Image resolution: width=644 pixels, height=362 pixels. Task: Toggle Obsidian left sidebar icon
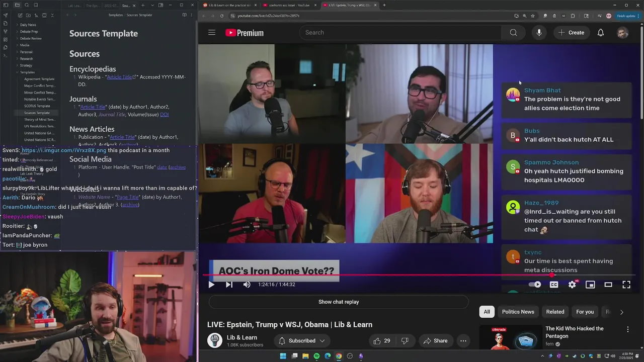click(6, 5)
